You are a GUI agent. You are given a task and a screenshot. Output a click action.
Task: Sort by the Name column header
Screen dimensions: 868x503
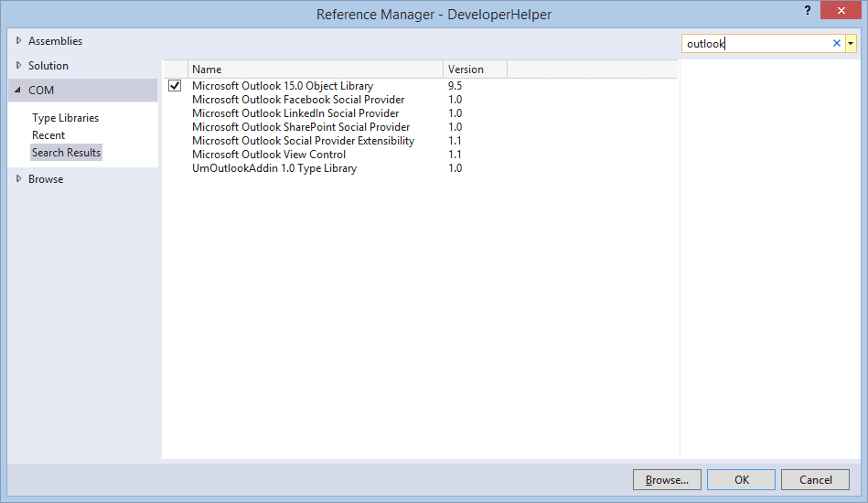(316, 70)
